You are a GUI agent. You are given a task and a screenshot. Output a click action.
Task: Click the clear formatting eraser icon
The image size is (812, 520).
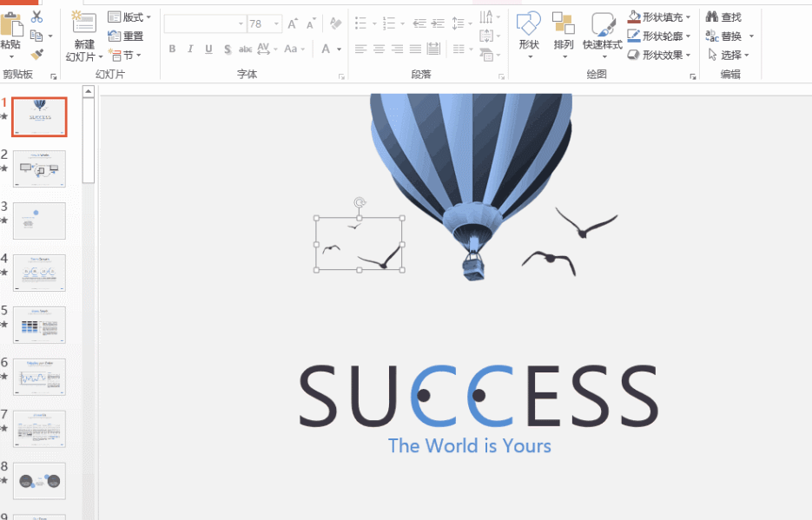[x=335, y=23]
